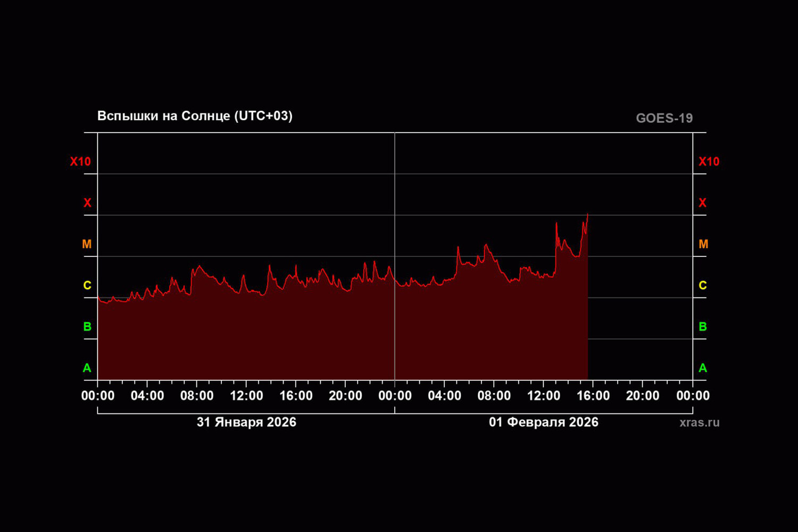
Task: Click the 20:00 time label for 31 January
Action: [345, 396]
